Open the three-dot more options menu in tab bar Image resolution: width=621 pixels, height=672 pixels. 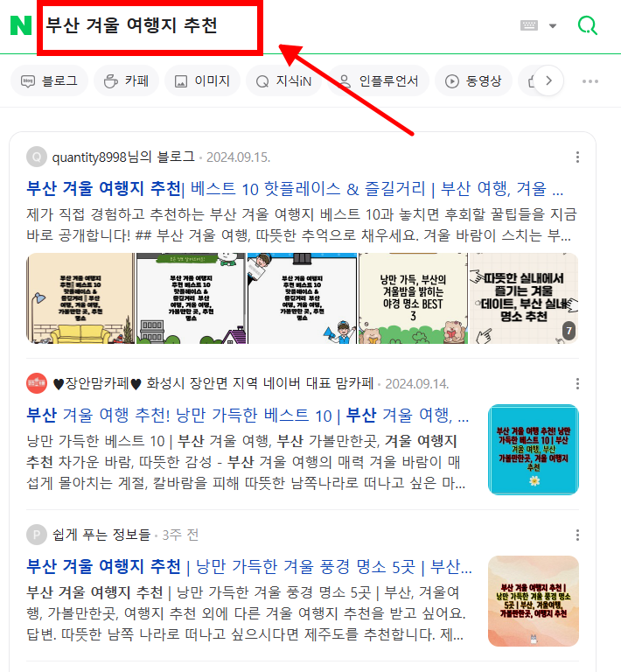tap(590, 81)
